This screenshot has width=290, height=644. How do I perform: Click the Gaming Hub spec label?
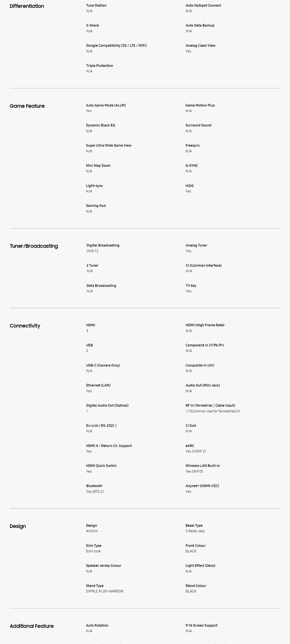click(96, 206)
